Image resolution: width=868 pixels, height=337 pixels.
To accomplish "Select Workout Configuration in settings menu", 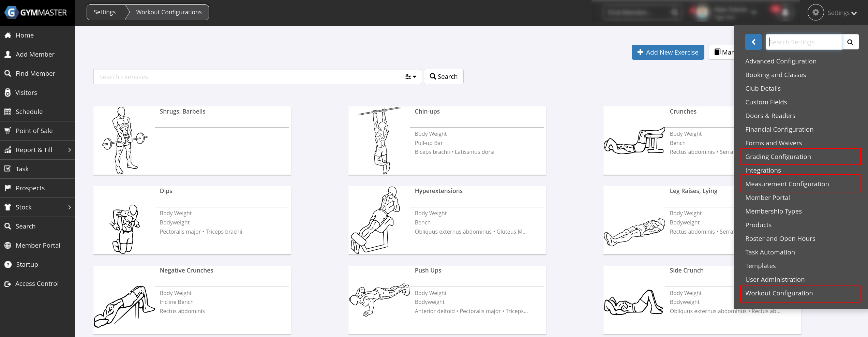I will coord(779,293).
